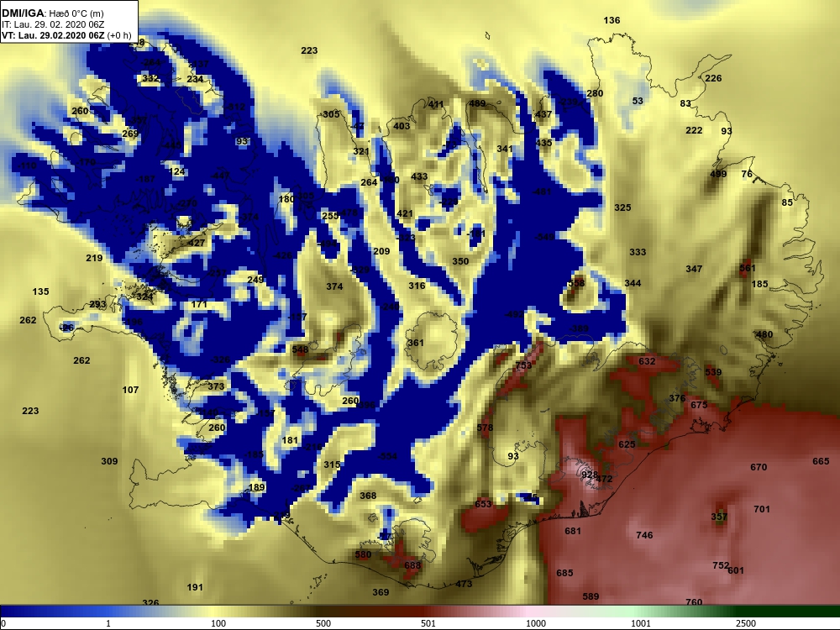Click the '2500' label on the colour scale
Image resolution: width=840 pixels, height=630 pixels.
point(746,623)
